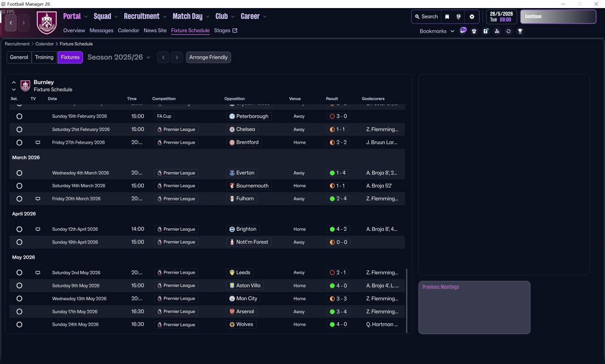Open the Calendar sub-menu item
Screen dimensions: 605x364
[129, 30]
